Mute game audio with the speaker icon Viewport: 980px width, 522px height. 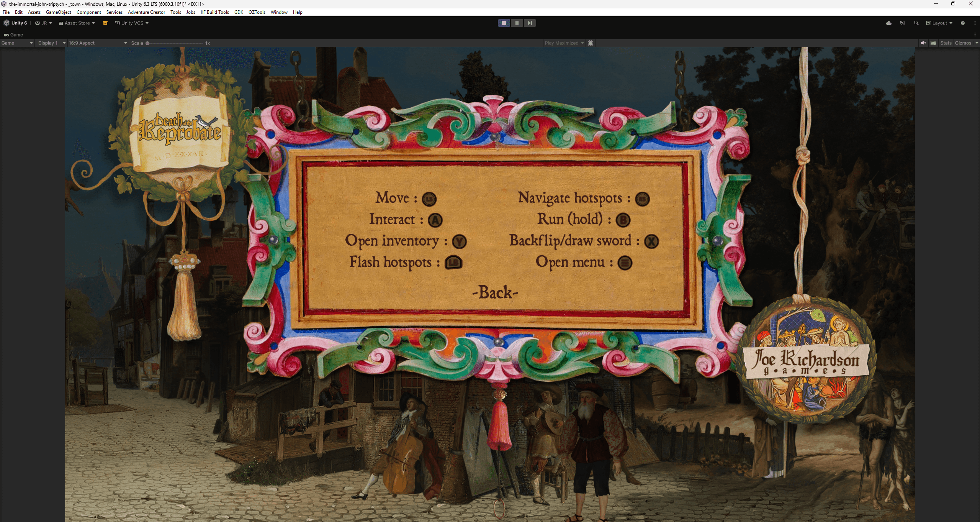pos(923,43)
